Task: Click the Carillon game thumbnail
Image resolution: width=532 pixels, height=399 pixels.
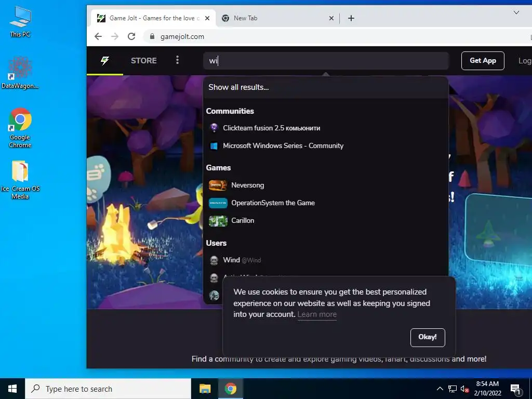Action: pos(218,220)
